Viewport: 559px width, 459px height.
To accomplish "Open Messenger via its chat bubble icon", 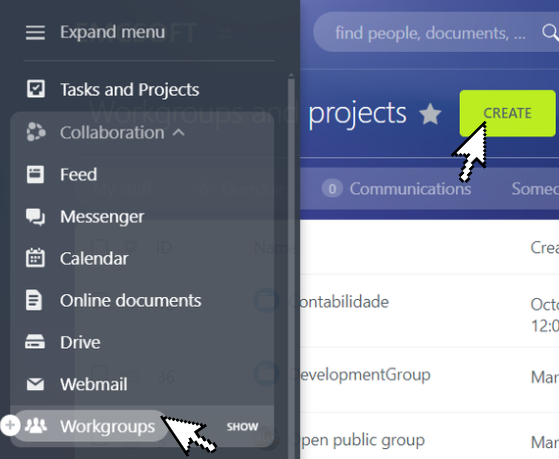I will [x=35, y=216].
